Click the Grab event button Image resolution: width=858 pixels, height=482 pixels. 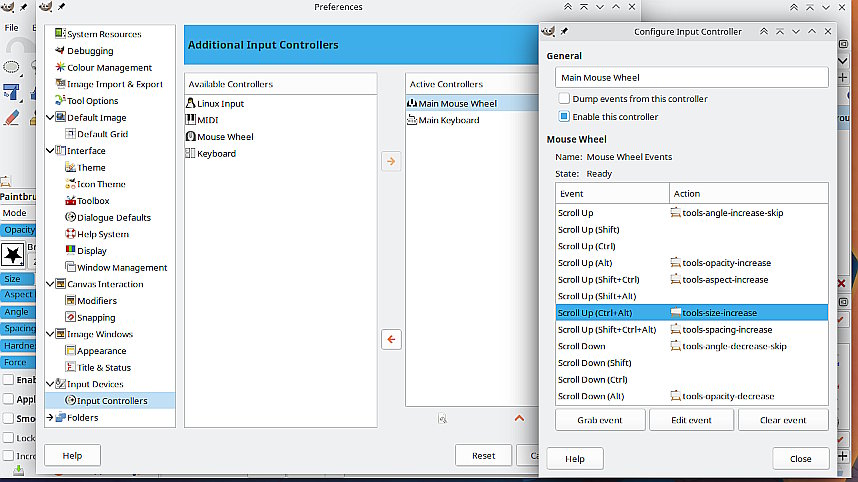pyautogui.click(x=600, y=420)
